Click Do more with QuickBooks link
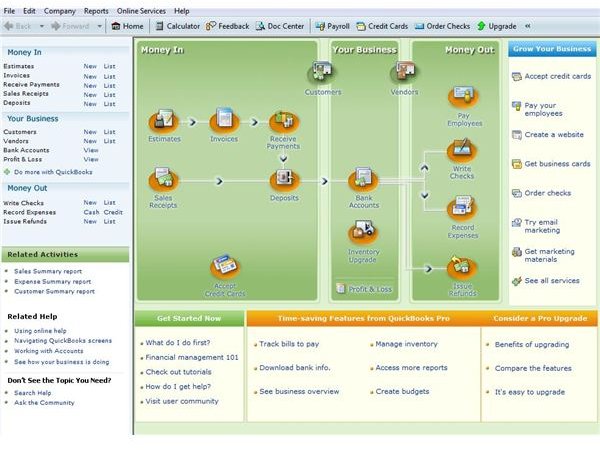 click(53, 172)
